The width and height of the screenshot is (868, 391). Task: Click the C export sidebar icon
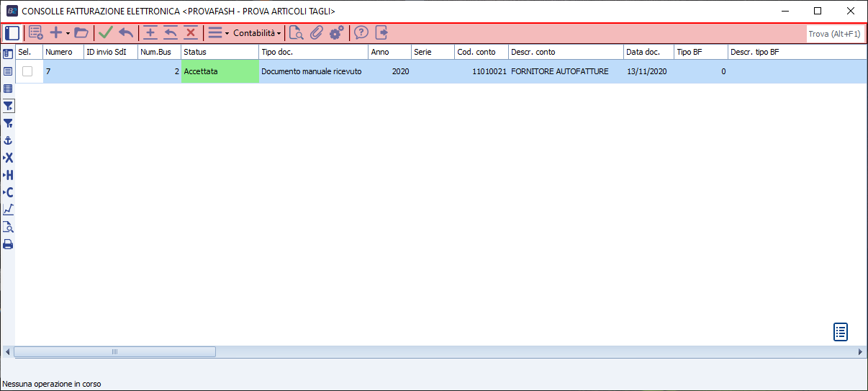pyautogui.click(x=8, y=192)
